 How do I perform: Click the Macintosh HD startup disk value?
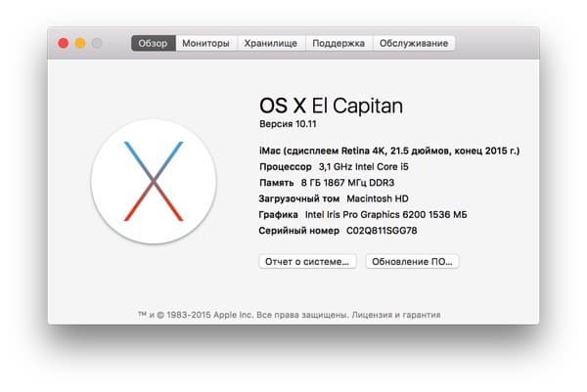(x=378, y=198)
